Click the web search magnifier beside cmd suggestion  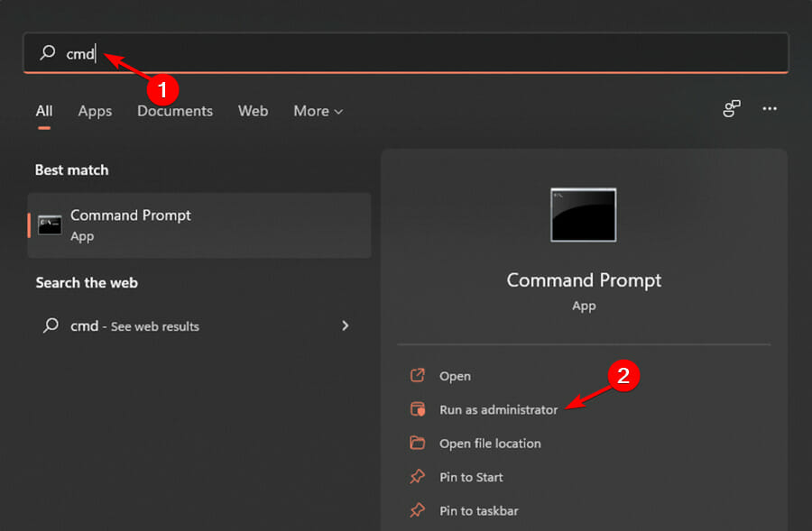[x=49, y=325]
